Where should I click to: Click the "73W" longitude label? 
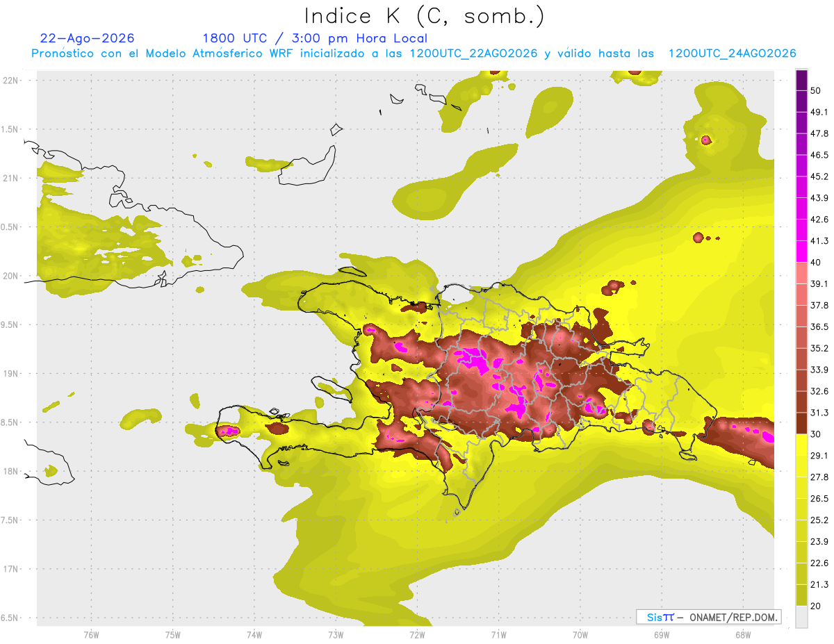point(336,634)
